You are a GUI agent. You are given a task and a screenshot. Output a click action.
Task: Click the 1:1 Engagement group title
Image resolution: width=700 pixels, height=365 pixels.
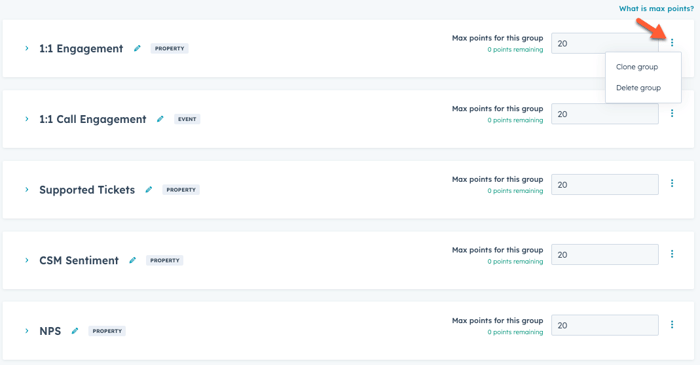tap(81, 49)
